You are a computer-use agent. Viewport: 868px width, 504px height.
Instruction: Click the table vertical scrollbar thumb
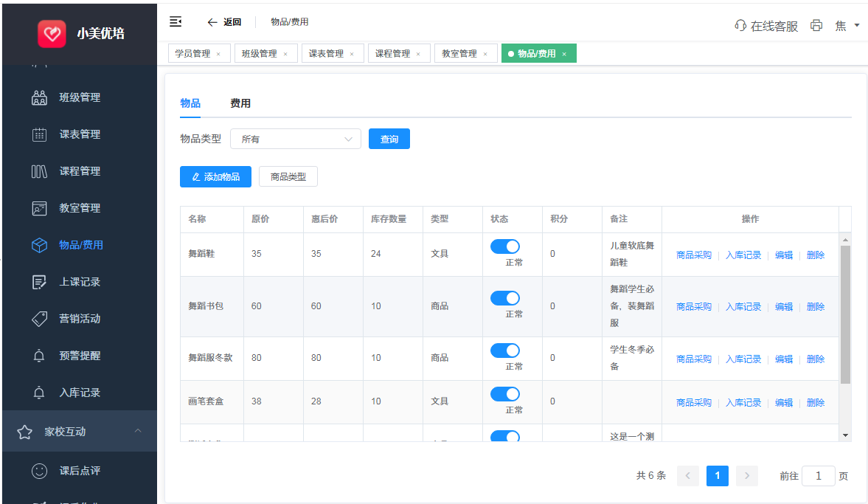pyautogui.click(x=845, y=314)
